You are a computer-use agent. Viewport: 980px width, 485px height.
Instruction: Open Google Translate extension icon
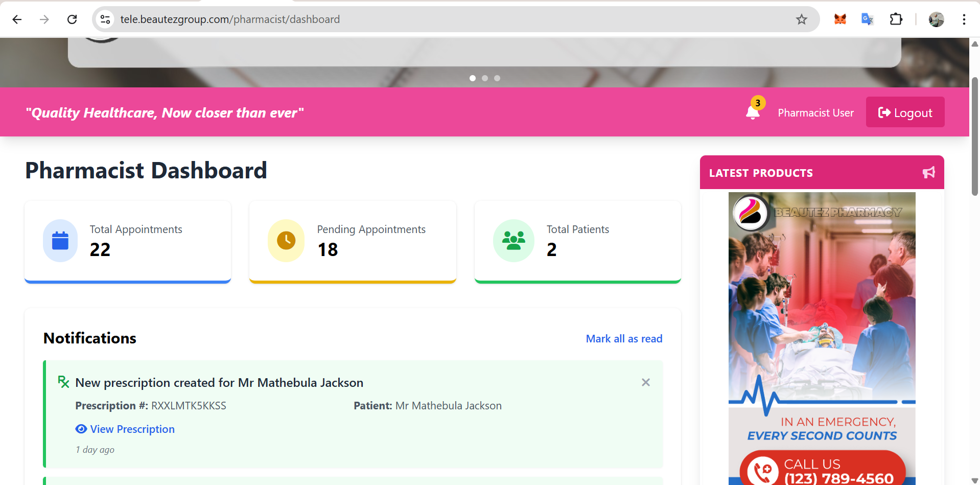(867, 19)
